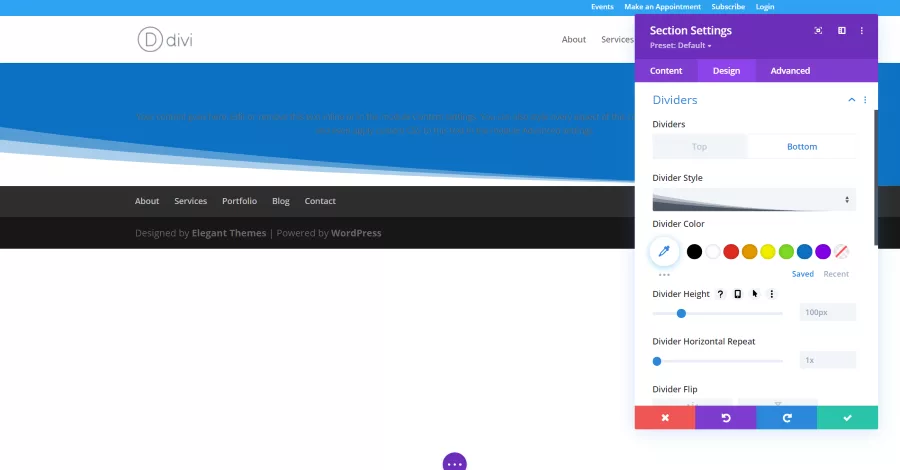Pick orange color swatch
The width and height of the screenshot is (900, 470).
(749, 251)
